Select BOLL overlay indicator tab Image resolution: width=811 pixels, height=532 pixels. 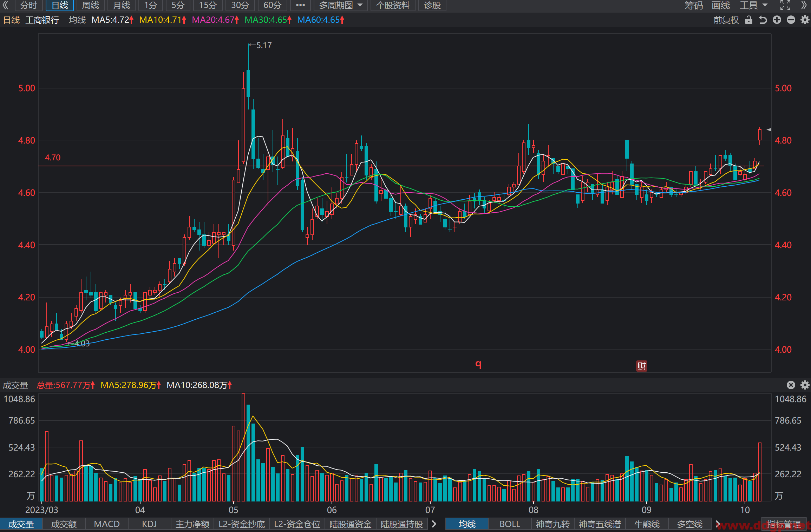pyautogui.click(x=510, y=524)
